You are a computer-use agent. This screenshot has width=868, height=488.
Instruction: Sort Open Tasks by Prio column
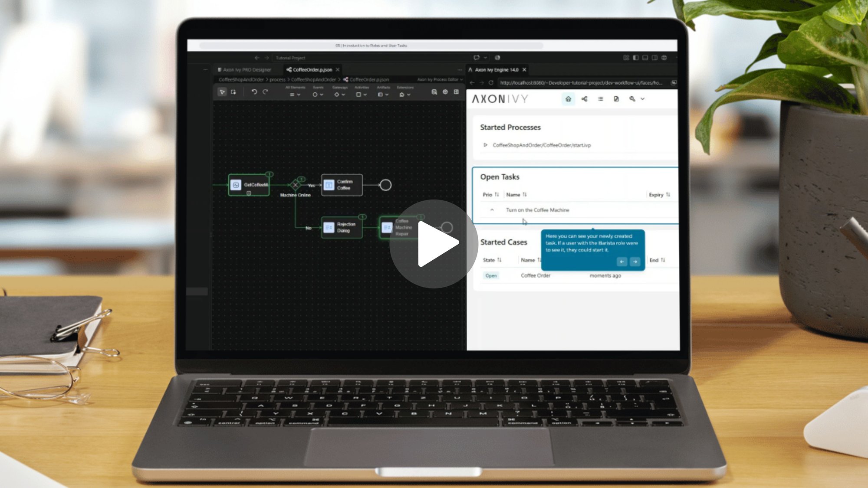490,195
